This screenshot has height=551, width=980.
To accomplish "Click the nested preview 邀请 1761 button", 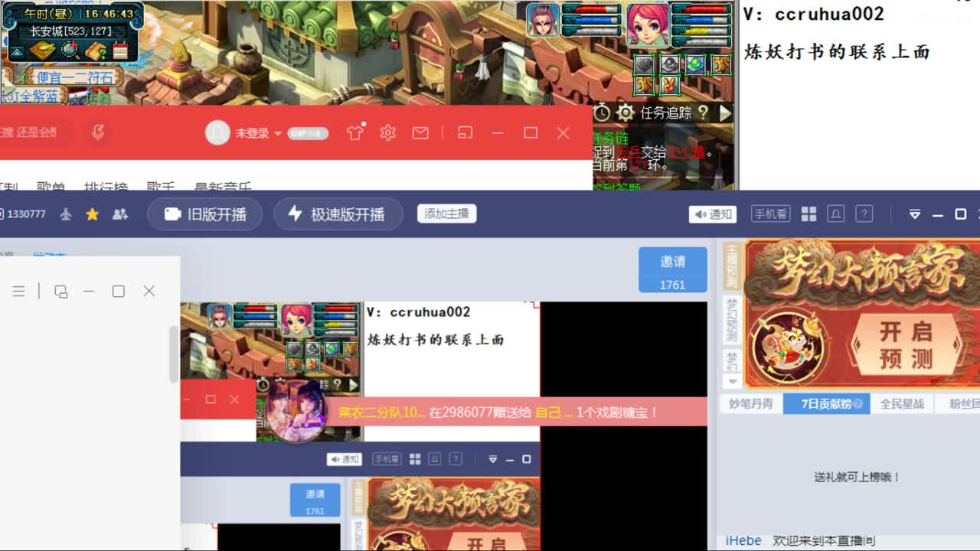I will 315,500.
